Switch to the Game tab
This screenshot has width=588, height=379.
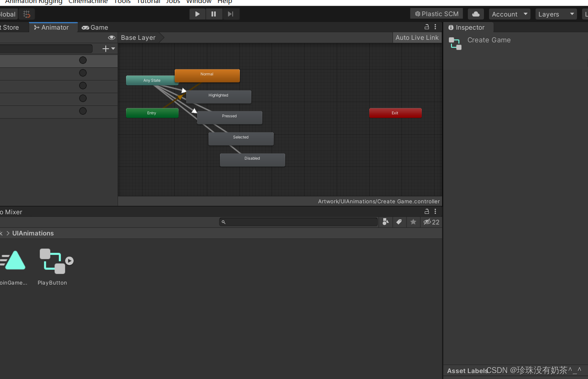95,28
